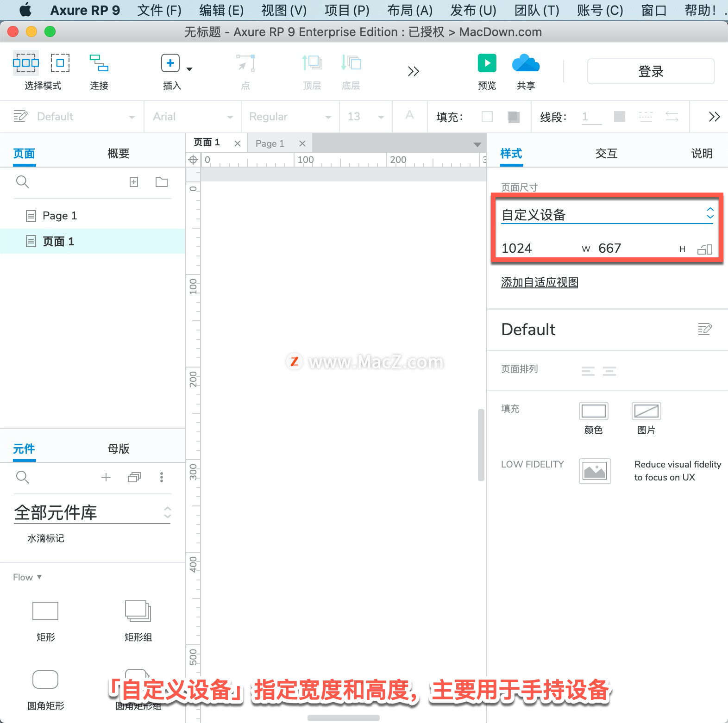This screenshot has height=723, width=728.
Task: Click the Point (点) tool icon
Action: (x=245, y=63)
